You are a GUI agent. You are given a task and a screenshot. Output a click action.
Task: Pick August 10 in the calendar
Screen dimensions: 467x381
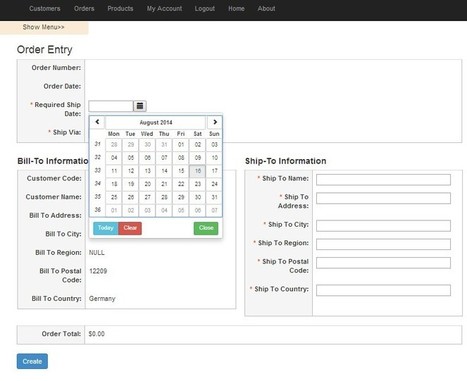pyautogui.click(x=214, y=158)
